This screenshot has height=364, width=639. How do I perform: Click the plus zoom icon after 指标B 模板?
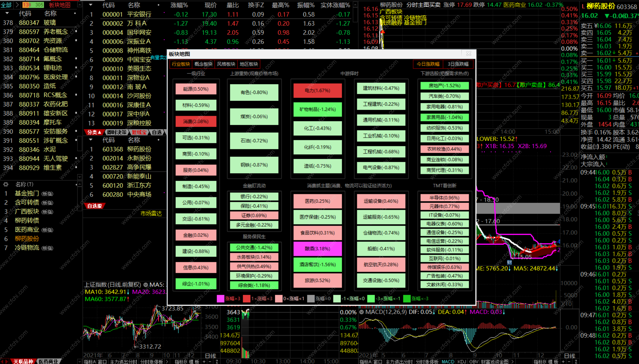click(204, 361)
